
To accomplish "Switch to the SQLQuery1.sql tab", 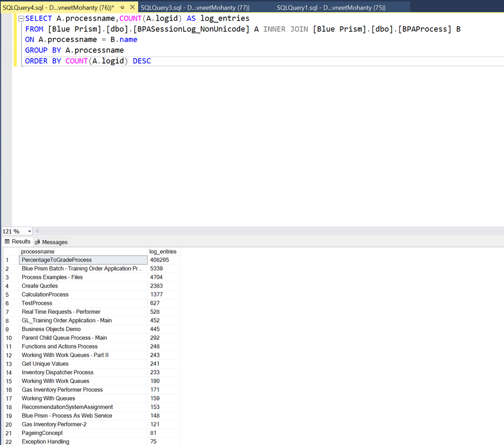I will [x=331, y=8].
